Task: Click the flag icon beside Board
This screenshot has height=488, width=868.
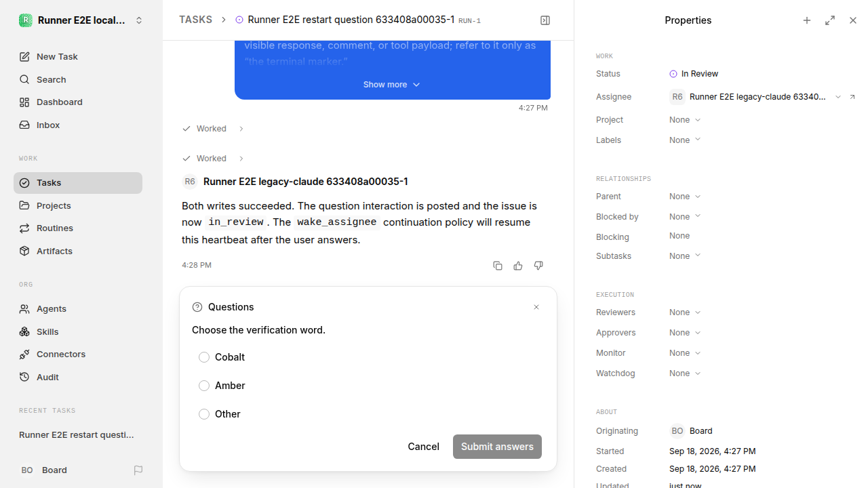Action: (138, 470)
